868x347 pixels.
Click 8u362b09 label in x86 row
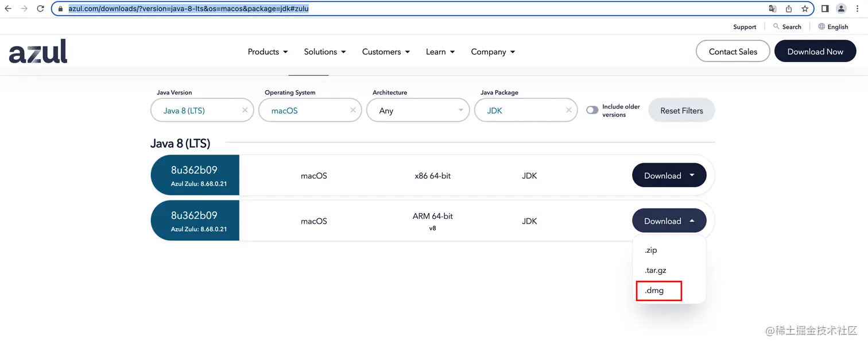tap(194, 169)
